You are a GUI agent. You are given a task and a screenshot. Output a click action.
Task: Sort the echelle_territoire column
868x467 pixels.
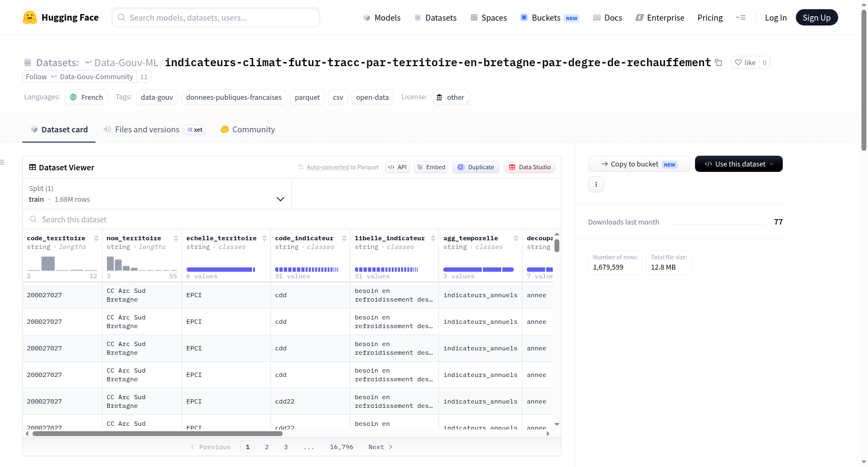pos(264,238)
